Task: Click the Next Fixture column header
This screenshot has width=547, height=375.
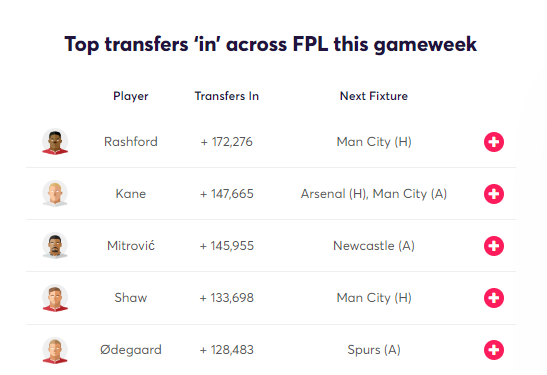Action: (x=374, y=96)
